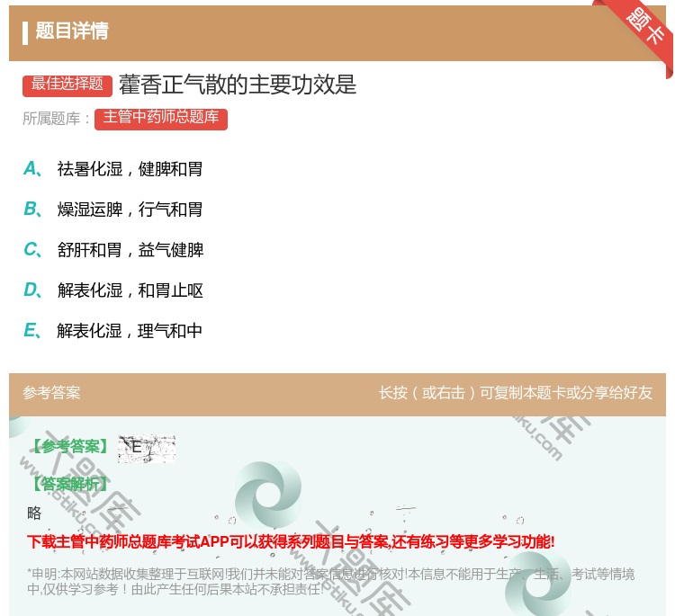Click the white bar icon beside 题目详情
Image resolution: width=675 pixels, height=616 pixels.
(x=25, y=32)
